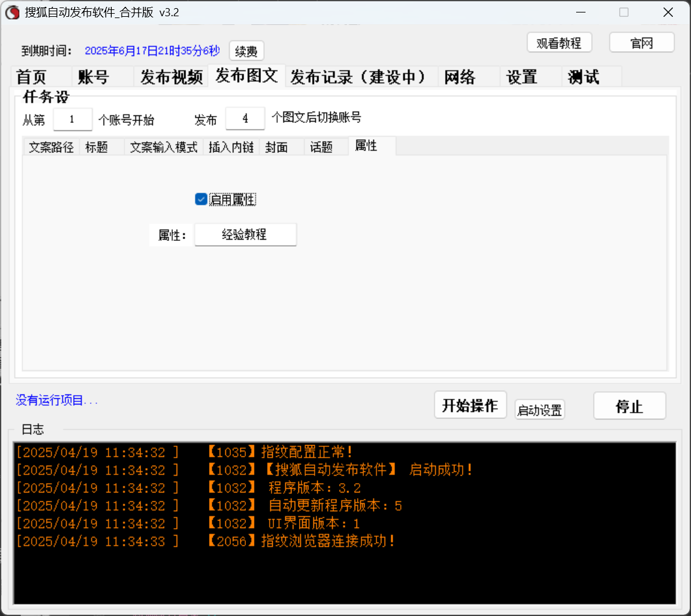The width and height of the screenshot is (691, 616).
Task: Select the 属性 sub-tab
Action: click(x=373, y=146)
